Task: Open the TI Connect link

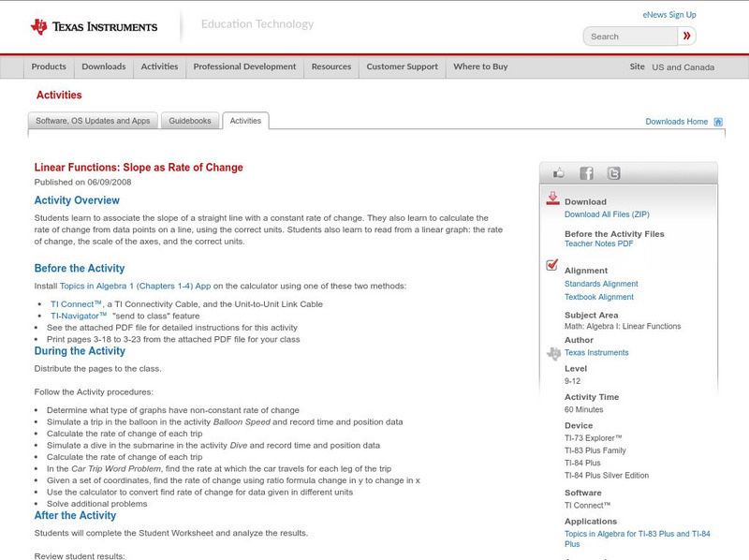Action: click(x=77, y=304)
